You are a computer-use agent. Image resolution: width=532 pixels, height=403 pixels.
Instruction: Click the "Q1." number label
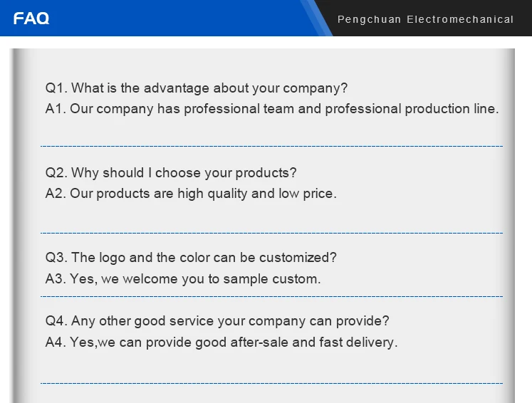(x=56, y=88)
